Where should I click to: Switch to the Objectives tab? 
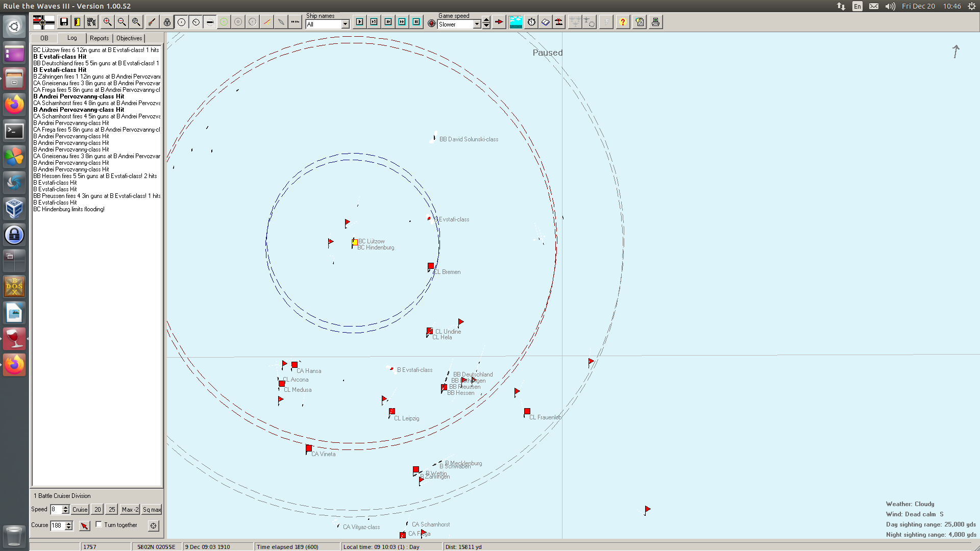(129, 38)
